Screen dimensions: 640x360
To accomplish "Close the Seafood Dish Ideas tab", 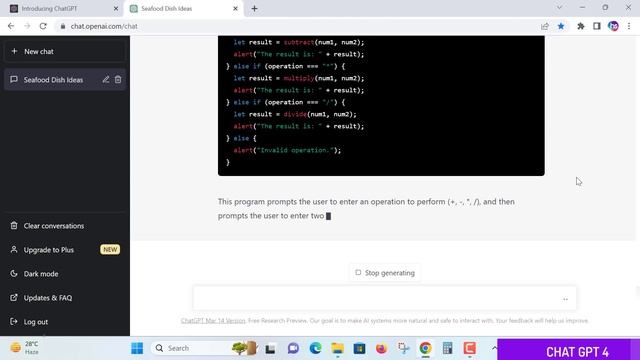I will click(x=236, y=9).
